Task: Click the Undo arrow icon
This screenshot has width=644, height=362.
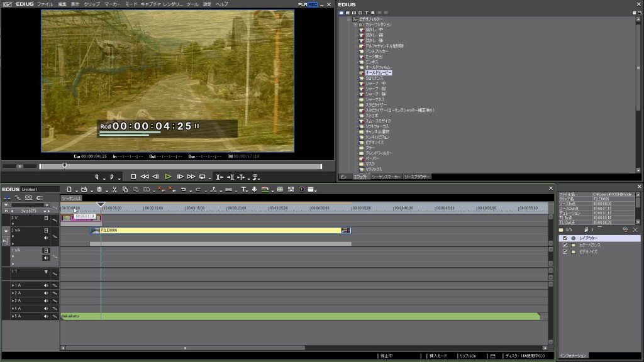Action: (183, 190)
